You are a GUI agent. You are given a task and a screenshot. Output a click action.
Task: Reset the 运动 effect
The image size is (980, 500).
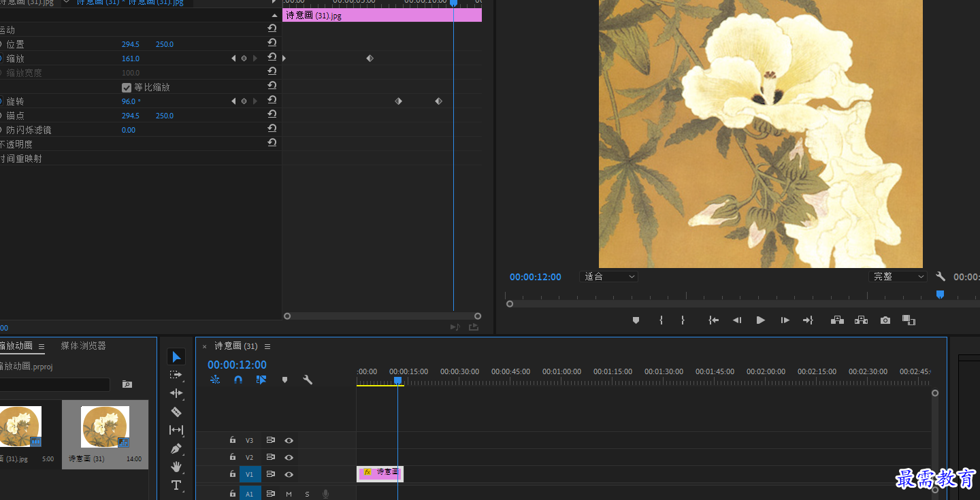click(272, 29)
